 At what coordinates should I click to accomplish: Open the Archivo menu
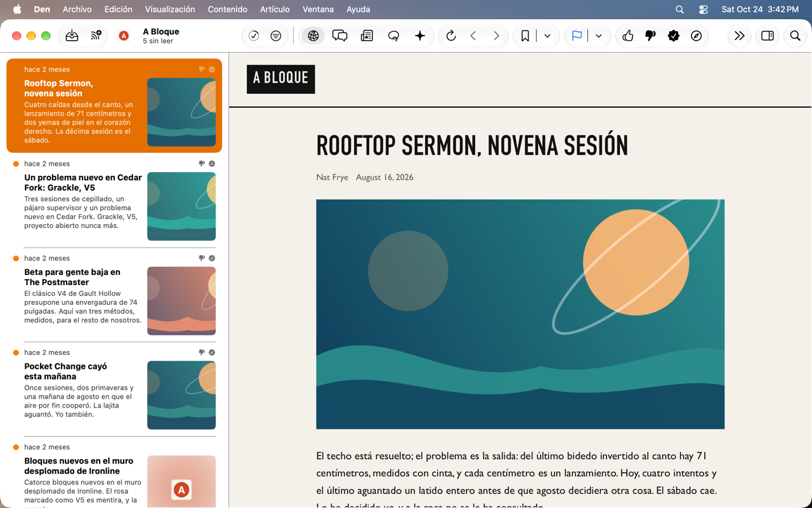pos(77,10)
